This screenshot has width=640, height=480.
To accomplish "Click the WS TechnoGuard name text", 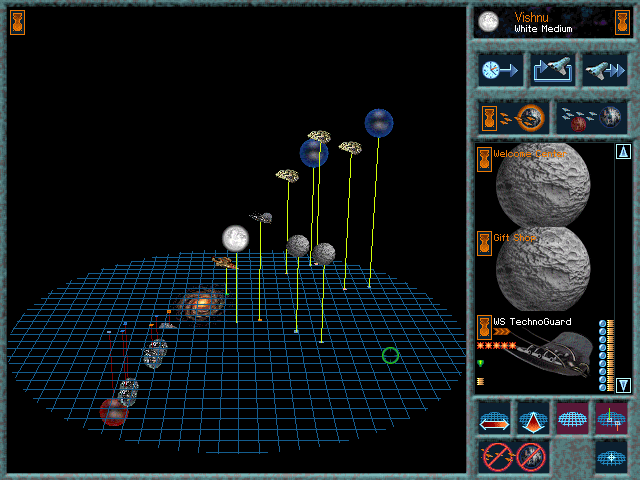I will (532, 322).
